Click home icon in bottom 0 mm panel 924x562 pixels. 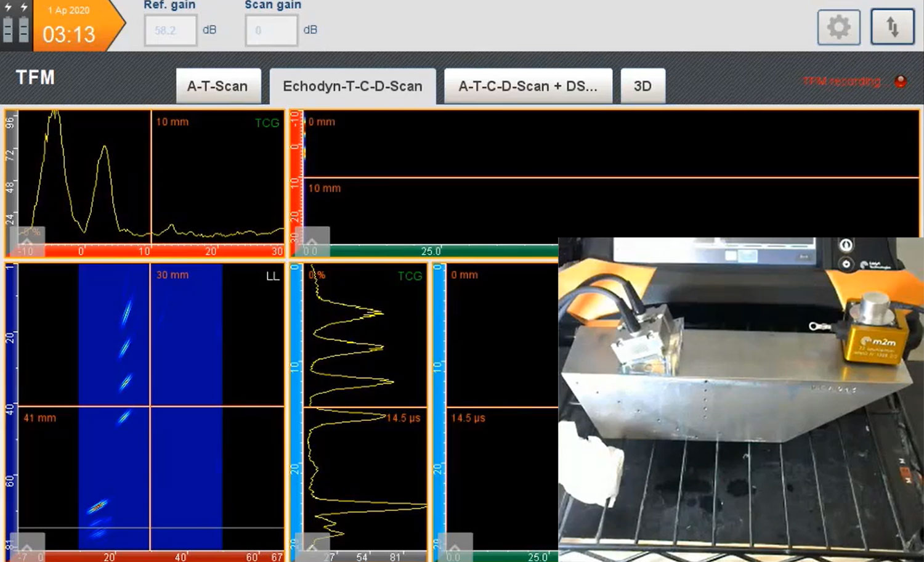[455, 547]
